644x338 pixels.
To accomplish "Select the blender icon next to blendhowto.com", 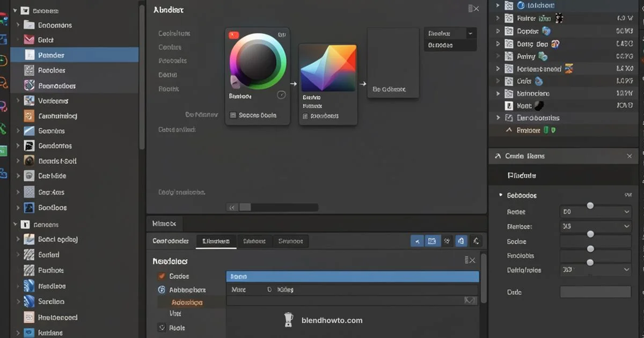I will point(289,319).
